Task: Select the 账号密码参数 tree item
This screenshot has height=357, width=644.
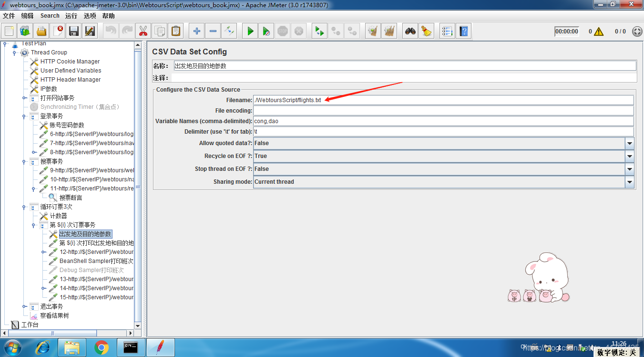Action: point(67,125)
